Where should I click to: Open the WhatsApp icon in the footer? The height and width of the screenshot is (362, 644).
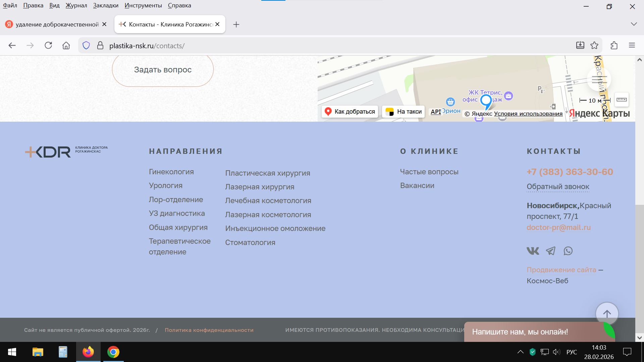pyautogui.click(x=568, y=251)
